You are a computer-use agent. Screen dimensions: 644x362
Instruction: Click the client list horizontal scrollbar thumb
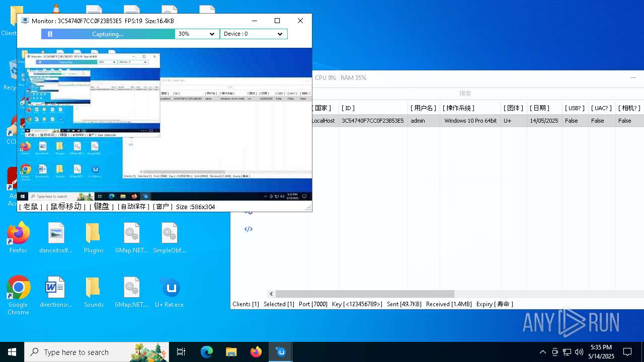[x=365, y=294]
